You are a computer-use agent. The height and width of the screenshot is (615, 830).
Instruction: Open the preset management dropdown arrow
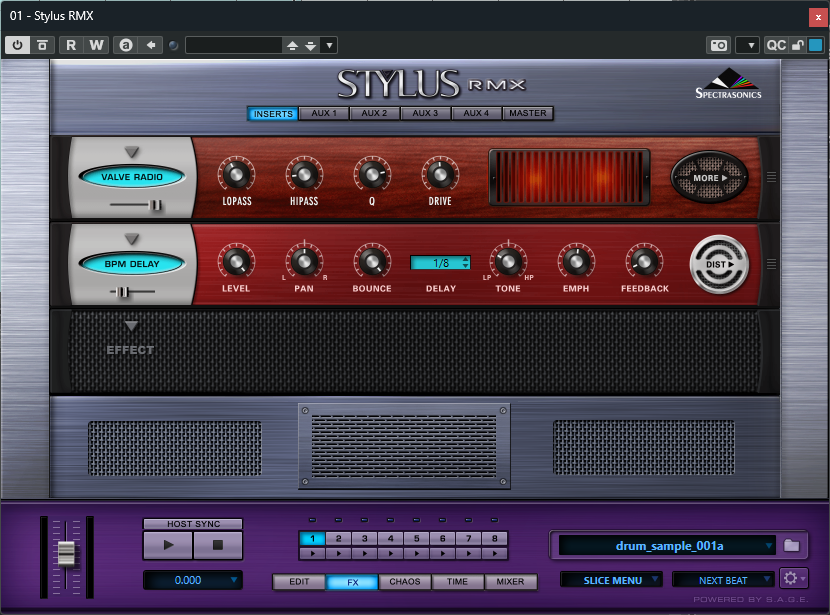[329, 46]
